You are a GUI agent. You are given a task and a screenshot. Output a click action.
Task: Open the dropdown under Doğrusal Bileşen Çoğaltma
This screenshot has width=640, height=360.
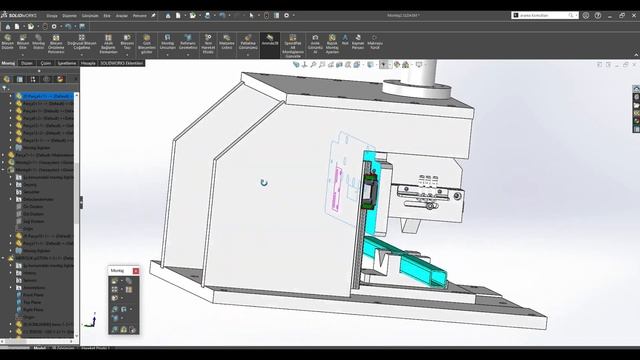click(x=82, y=54)
